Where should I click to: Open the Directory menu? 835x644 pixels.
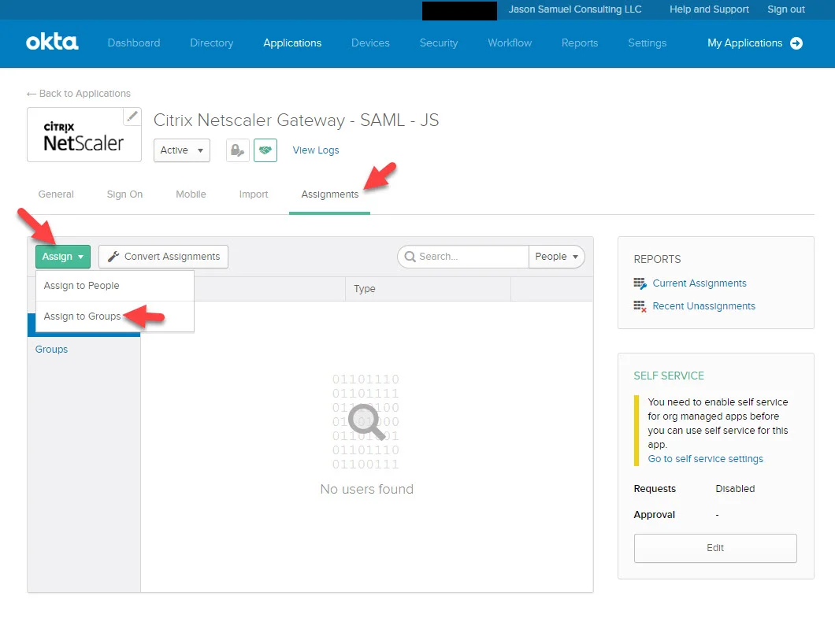pyautogui.click(x=211, y=43)
